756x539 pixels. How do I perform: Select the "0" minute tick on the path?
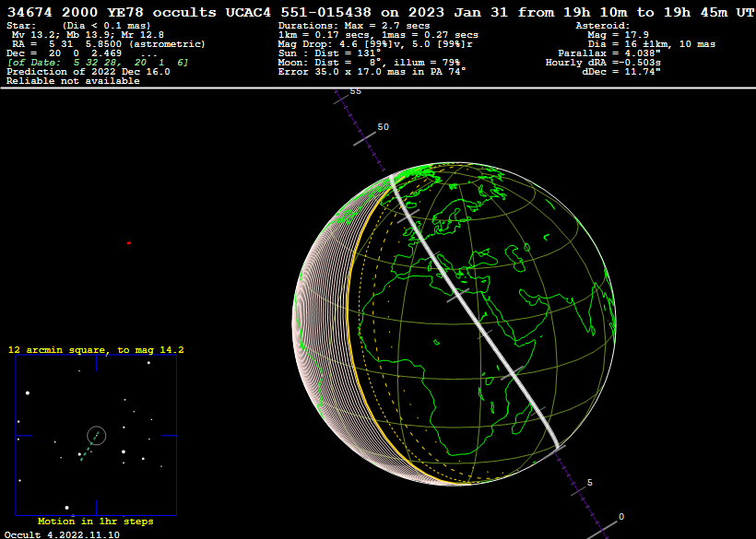pos(602,529)
